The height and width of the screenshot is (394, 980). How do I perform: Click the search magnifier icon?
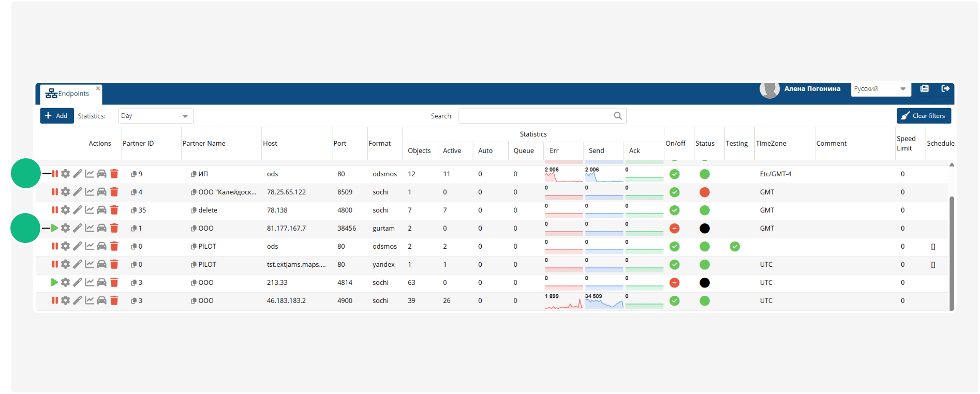click(x=618, y=116)
